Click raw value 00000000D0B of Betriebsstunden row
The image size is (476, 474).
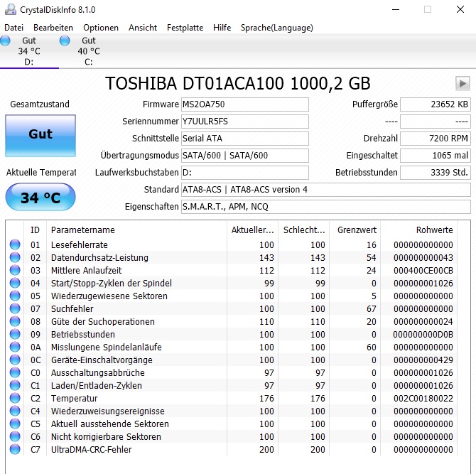(423, 334)
